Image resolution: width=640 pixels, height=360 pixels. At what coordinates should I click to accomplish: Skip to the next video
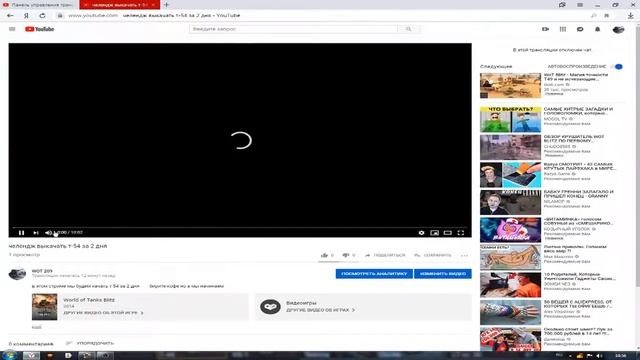click(x=36, y=233)
